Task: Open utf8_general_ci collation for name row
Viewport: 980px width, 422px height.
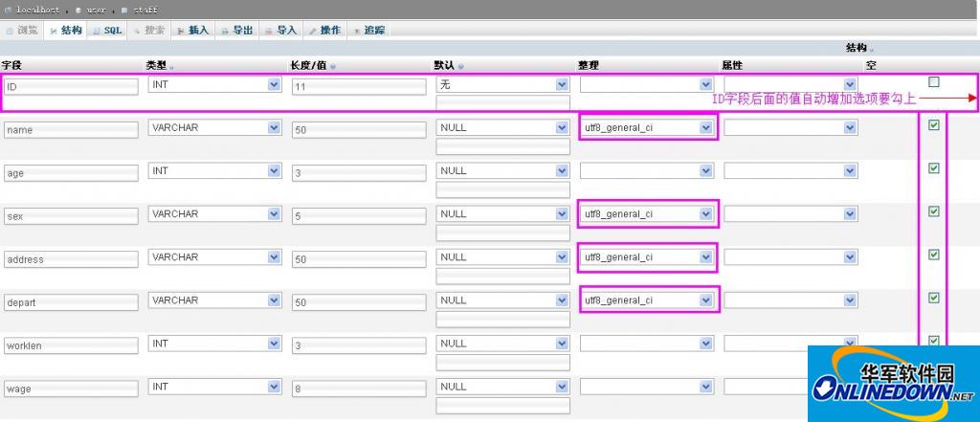Action: [647, 127]
